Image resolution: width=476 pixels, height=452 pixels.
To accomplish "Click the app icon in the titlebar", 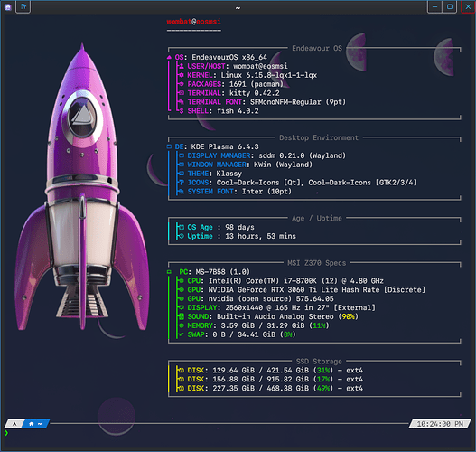I will point(7,6).
